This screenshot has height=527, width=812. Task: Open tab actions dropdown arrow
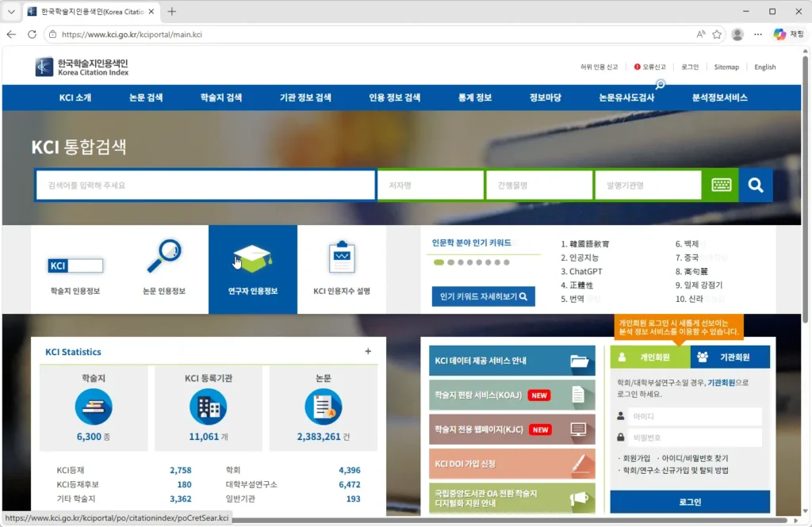coord(11,11)
